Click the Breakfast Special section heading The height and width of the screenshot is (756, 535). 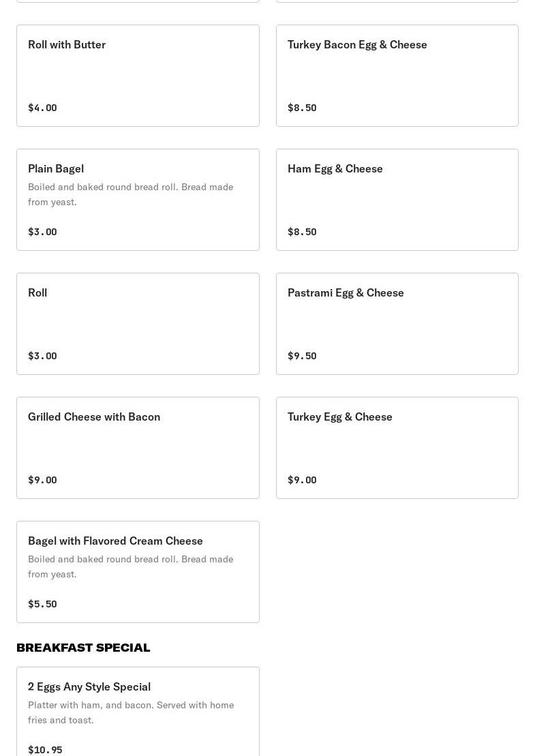coord(83,648)
